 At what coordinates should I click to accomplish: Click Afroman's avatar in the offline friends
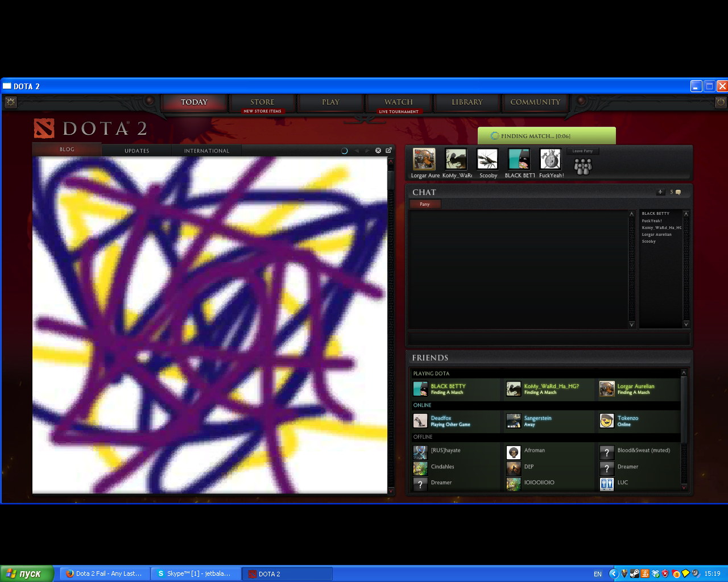tap(514, 452)
